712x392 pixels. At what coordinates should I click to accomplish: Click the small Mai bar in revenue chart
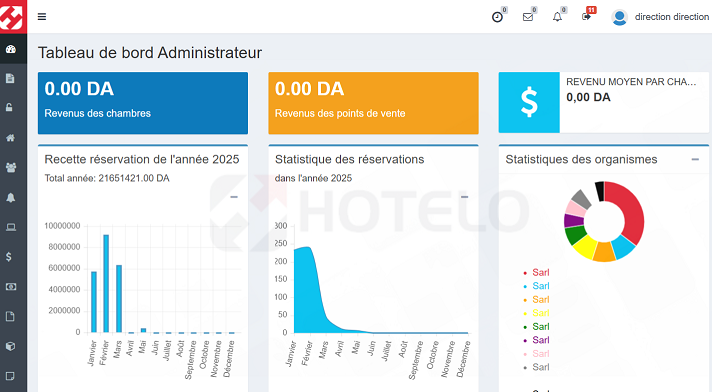pyautogui.click(x=143, y=331)
